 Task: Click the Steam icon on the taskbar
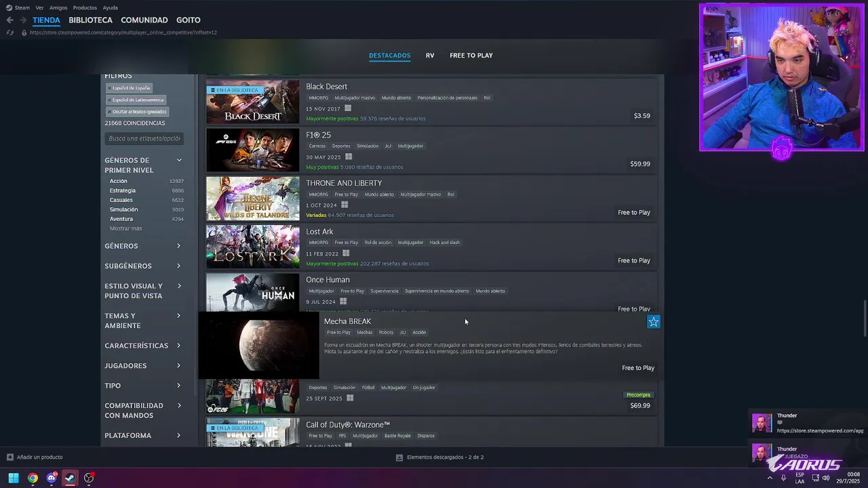70,478
